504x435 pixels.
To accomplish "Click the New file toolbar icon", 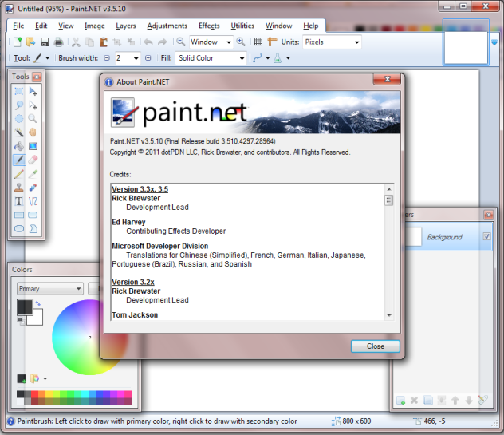I will point(18,42).
